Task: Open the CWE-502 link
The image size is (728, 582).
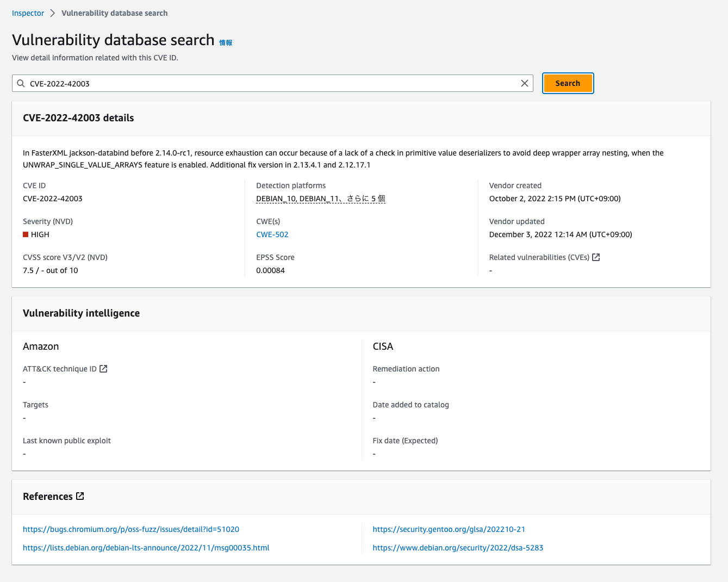Action: 272,234
